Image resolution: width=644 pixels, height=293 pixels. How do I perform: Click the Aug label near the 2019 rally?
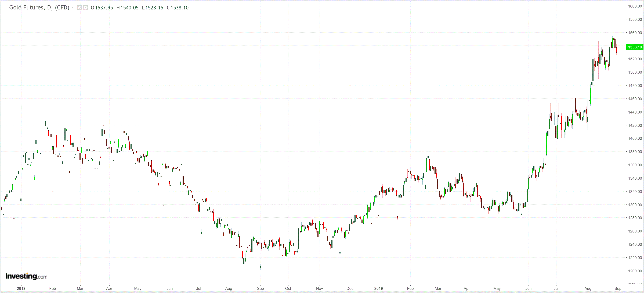(x=588, y=288)
